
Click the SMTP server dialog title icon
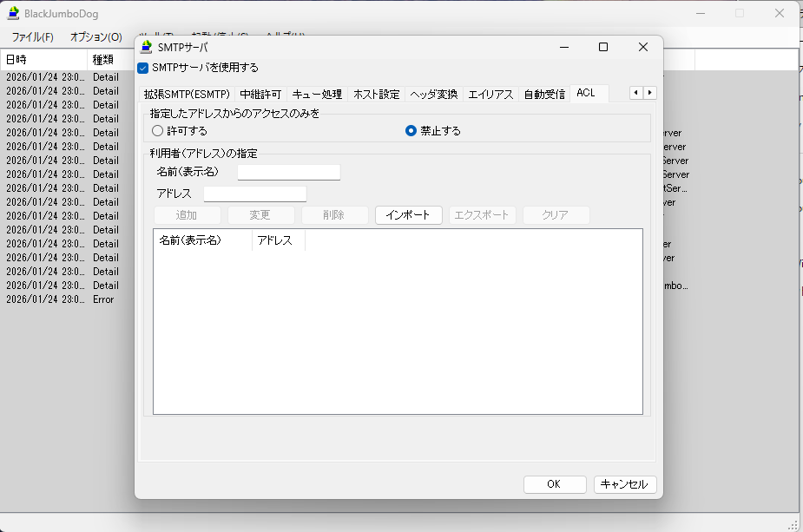[x=147, y=48]
